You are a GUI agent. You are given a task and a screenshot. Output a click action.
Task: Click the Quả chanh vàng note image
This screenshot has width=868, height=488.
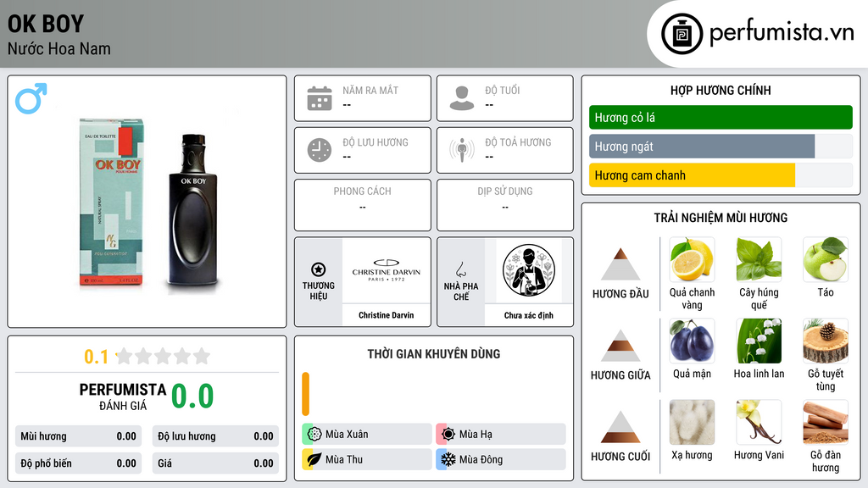692,260
